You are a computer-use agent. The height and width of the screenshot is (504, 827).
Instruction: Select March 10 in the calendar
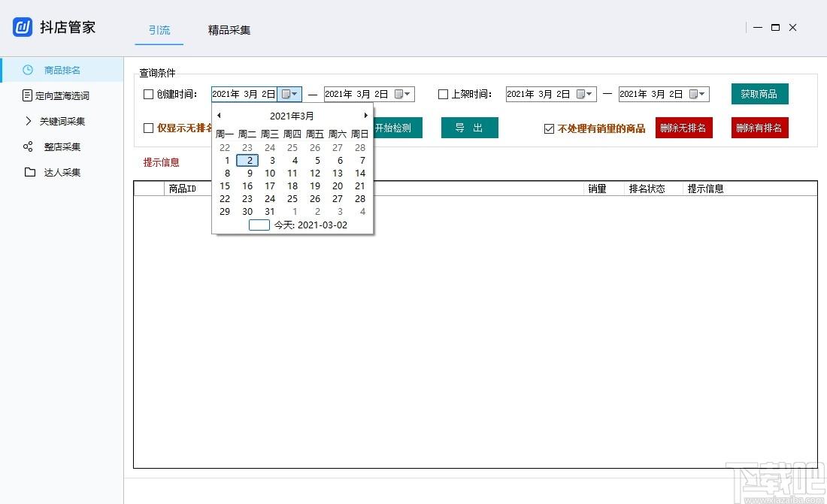(269, 173)
